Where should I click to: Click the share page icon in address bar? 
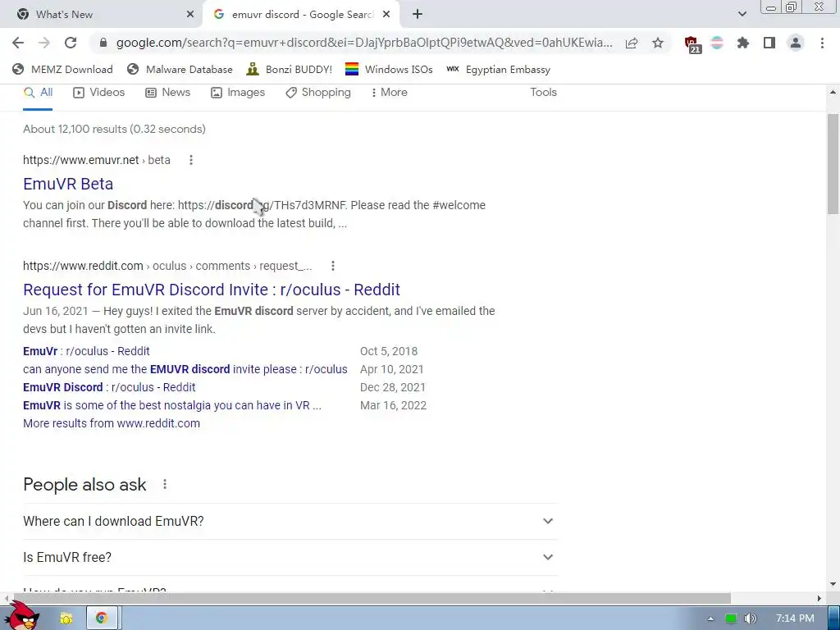pyautogui.click(x=632, y=43)
